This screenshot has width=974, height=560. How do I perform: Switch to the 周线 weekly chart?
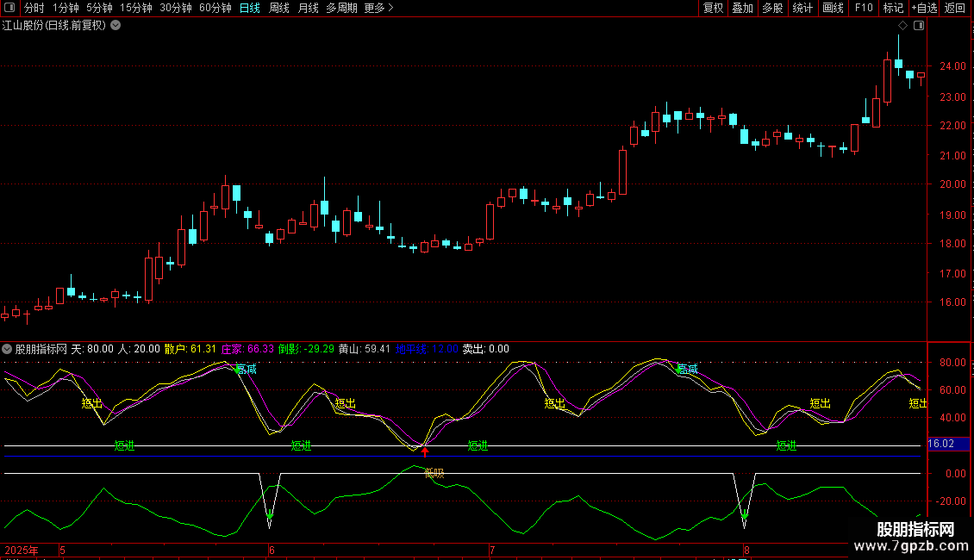pyautogui.click(x=279, y=8)
